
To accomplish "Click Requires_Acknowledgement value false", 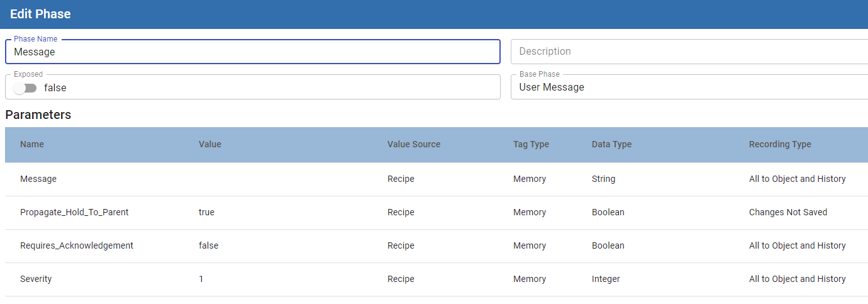I will [208, 245].
